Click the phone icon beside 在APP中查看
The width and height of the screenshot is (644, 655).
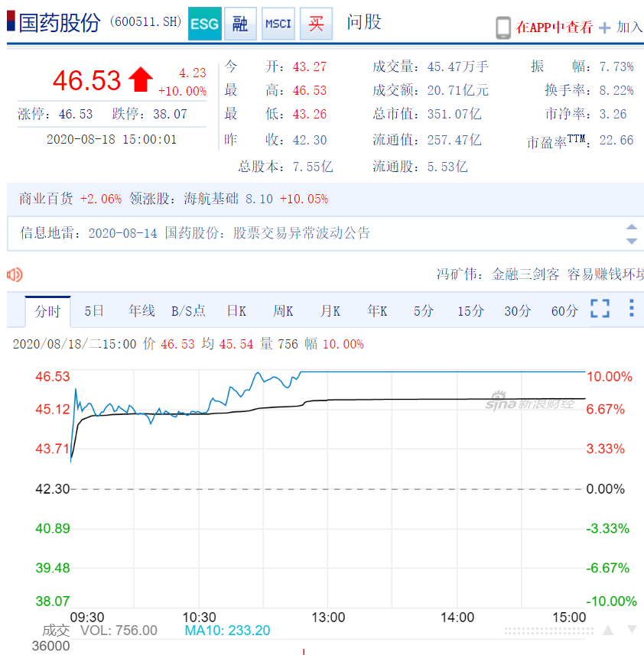pos(503,28)
